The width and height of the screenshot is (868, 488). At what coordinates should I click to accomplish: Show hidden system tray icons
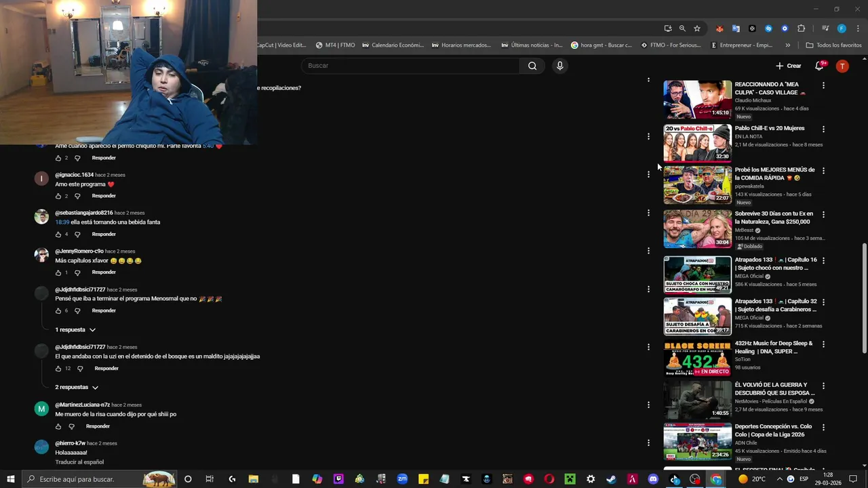pyautogui.click(x=780, y=479)
